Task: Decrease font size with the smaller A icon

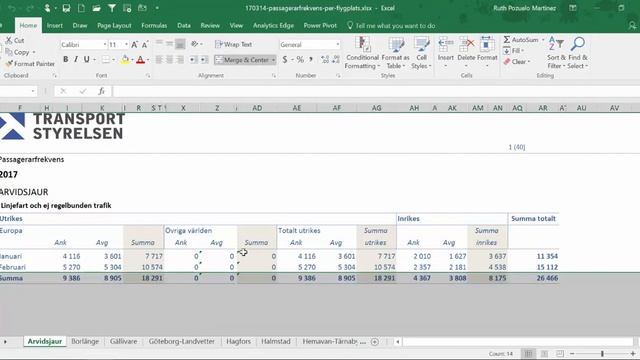Action: [145, 44]
